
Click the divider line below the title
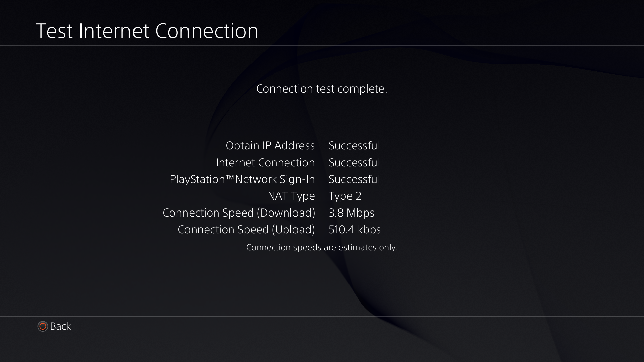pos(322,46)
